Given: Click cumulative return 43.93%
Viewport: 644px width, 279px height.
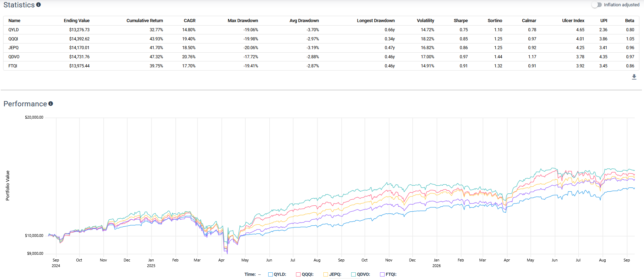Looking at the screenshot, I should click(x=156, y=39).
